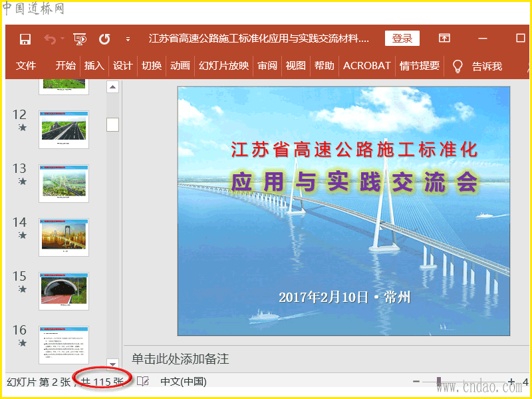Click the thumbnail pane scrollbar thumb
This screenshot has width=532, height=399.
[x=112, y=124]
